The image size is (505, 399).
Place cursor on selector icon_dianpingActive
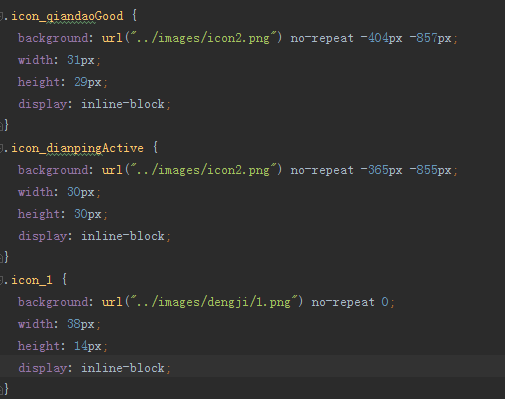click(78, 148)
